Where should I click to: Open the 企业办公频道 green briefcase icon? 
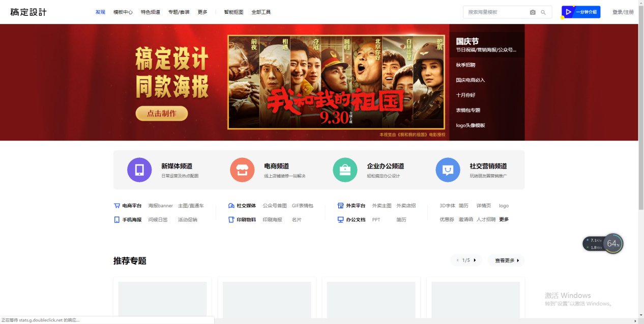(345, 170)
